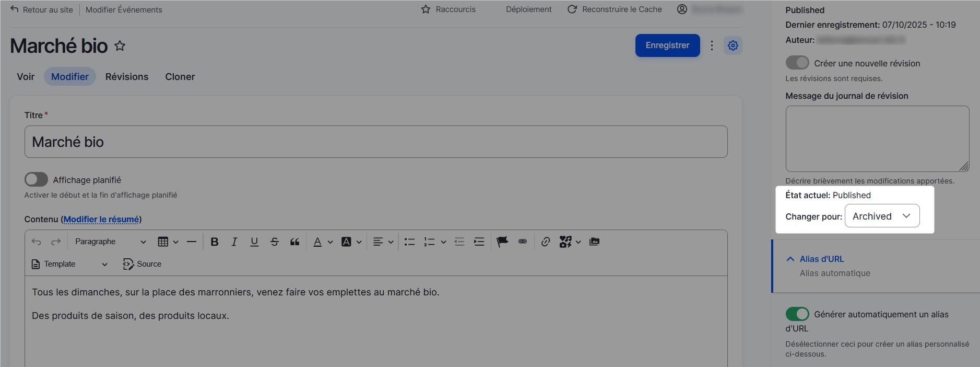Image resolution: width=980 pixels, height=367 pixels.
Task: Open the settings gear next to Enregistrer
Action: coord(733,45)
